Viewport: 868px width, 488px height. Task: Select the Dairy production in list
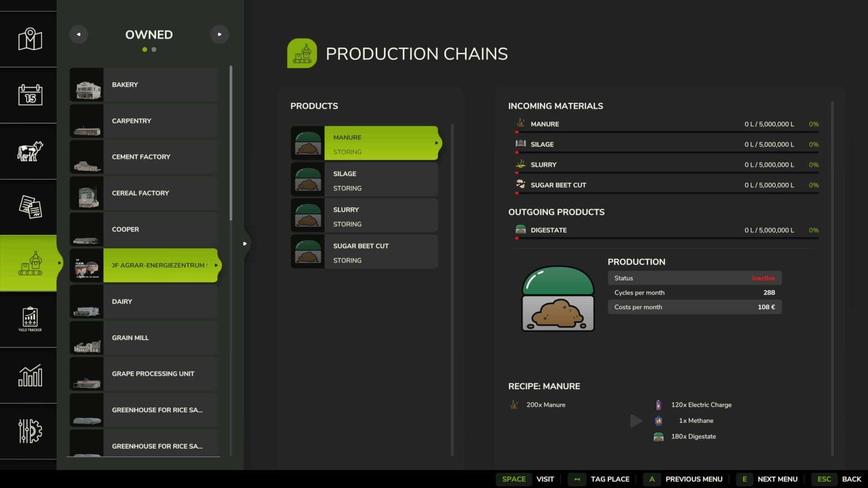pyautogui.click(x=144, y=301)
